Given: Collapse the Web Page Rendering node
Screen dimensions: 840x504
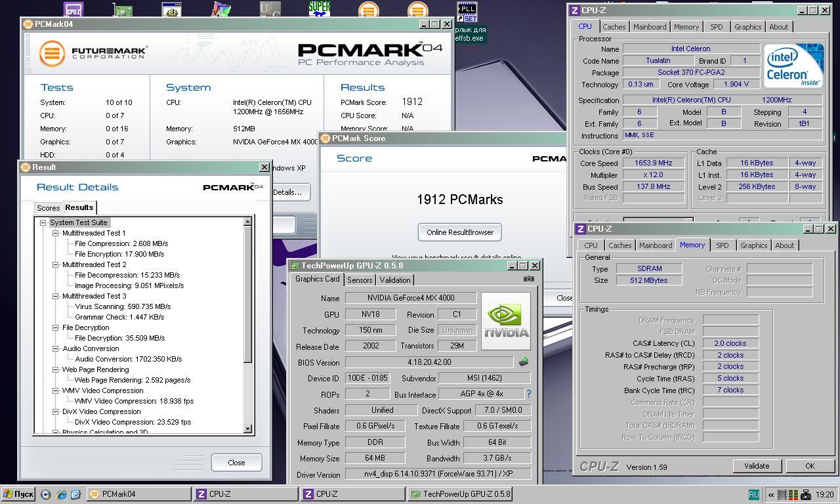Looking at the screenshot, I should [56, 369].
